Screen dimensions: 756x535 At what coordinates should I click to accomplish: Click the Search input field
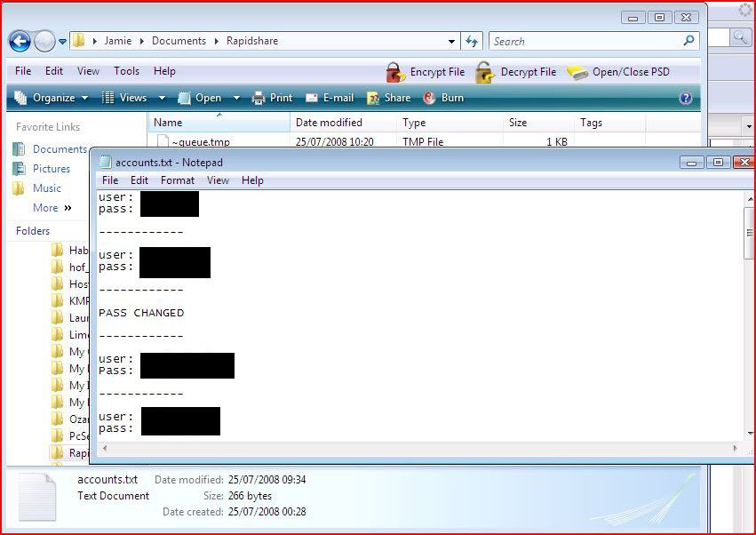[x=586, y=41]
